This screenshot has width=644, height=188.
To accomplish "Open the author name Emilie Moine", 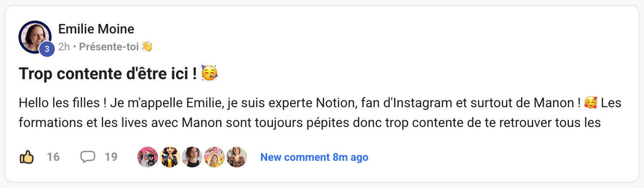I will 96,29.
